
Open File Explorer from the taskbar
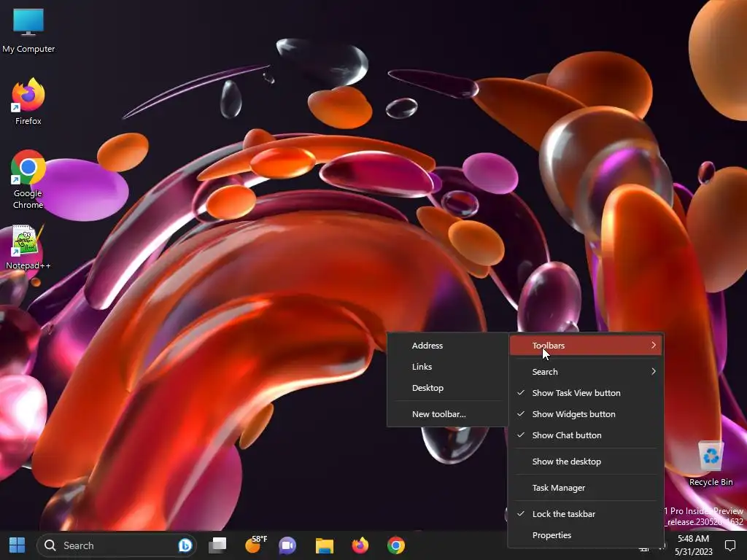(325, 545)
